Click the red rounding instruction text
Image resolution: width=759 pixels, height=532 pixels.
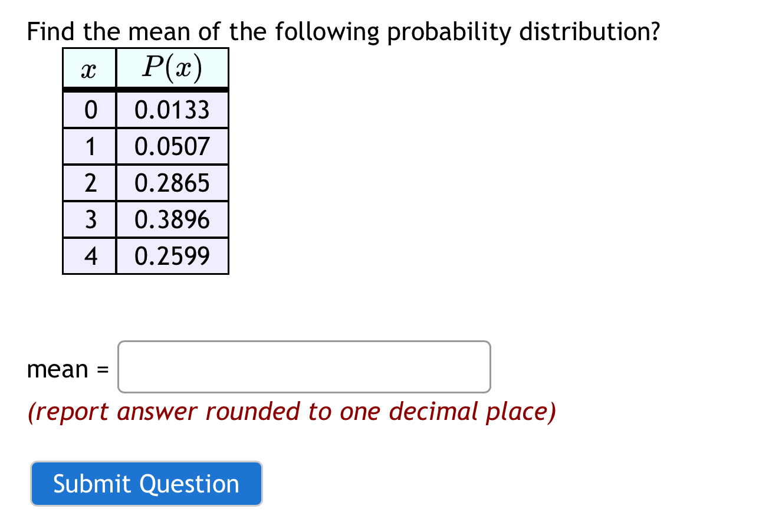point(291,411)
